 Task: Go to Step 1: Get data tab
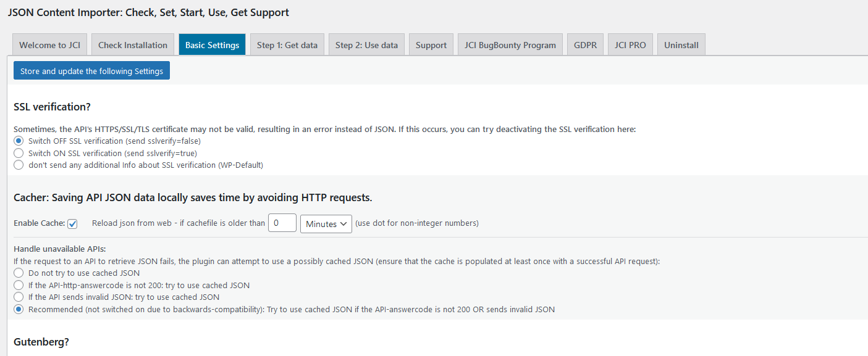coord(287,45)
